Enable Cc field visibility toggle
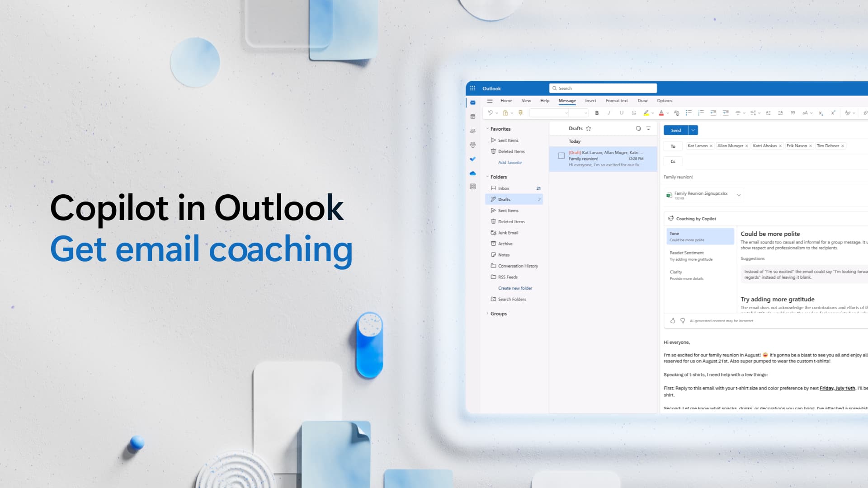The image size is (868, 488). pos(673,161)
